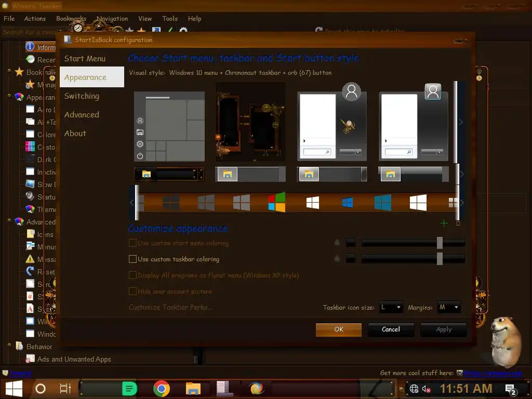Viewport: 532px width, 399px height.
Task: Open the About tab
Action: (x=92, y=134)
